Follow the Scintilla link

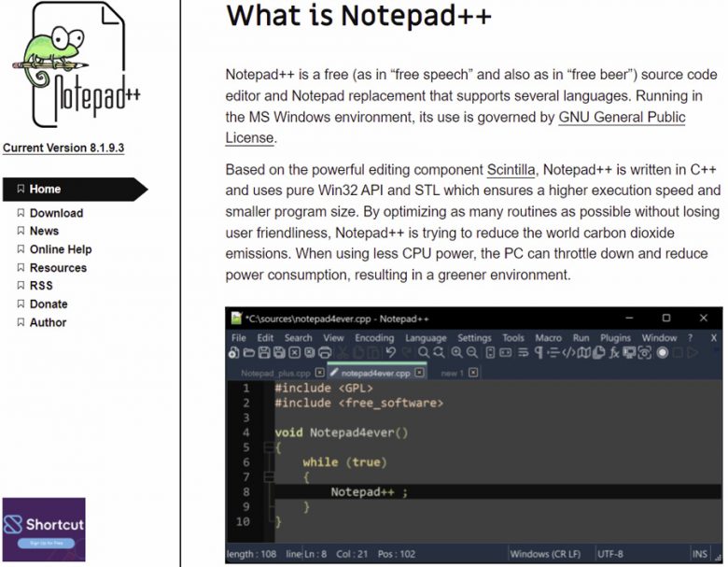[511, 170]
